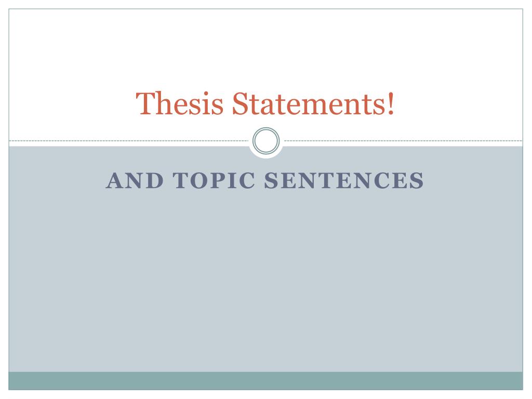This screenshot has height=399, width=532.
Task: Click the circular ornament at slide center
Action: (266, 140)
